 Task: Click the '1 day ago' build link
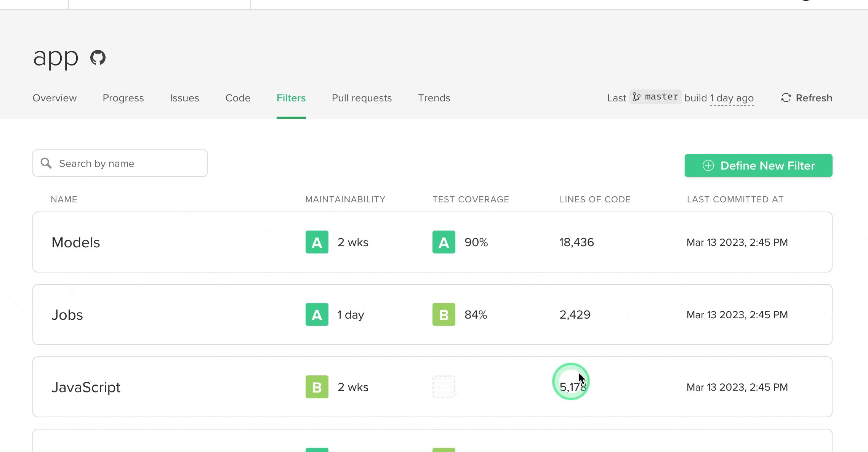(x=732, y=98)
